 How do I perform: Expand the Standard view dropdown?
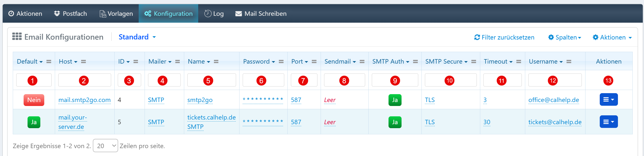pos(137,37)
